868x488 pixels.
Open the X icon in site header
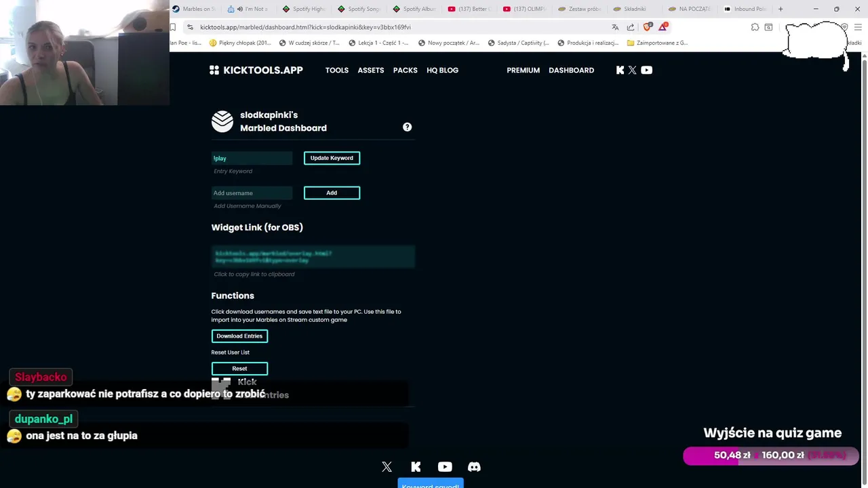click(632, 70)
